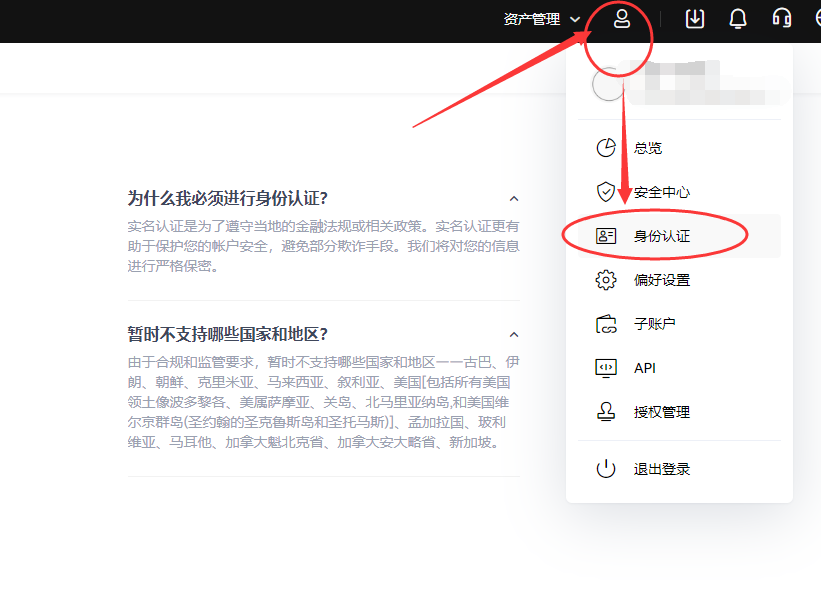The height and width of the screenshot is (590, 821).
Task: Click the customer support headset icon
Action: pyautogui.click(x=782, y=19)
